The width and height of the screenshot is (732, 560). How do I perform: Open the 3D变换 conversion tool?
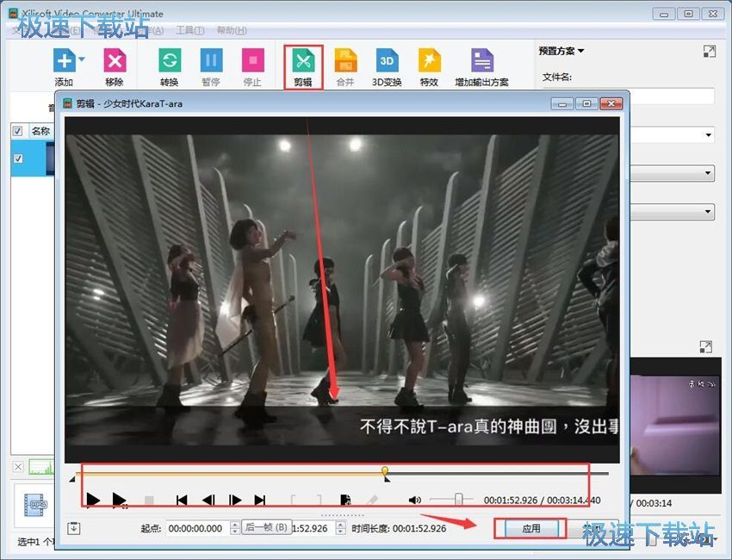[x=387, y=59]
